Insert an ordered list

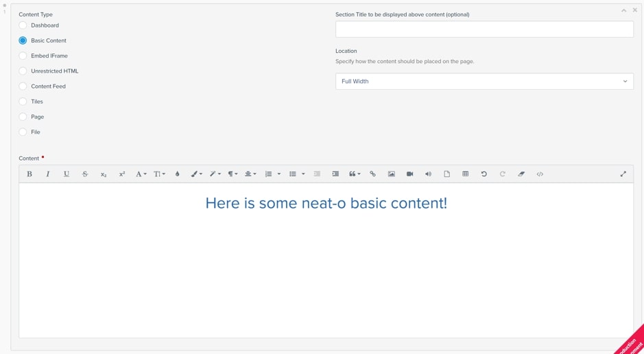point(268,174)
